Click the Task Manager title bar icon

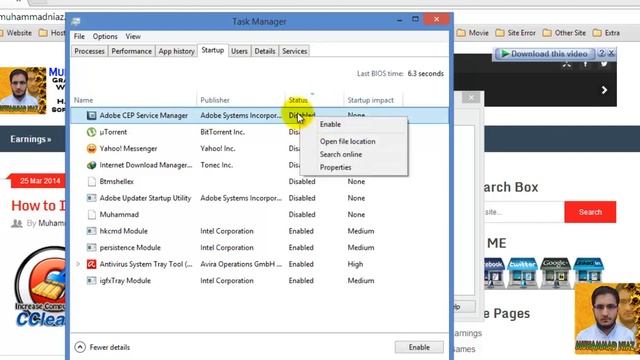76,21
